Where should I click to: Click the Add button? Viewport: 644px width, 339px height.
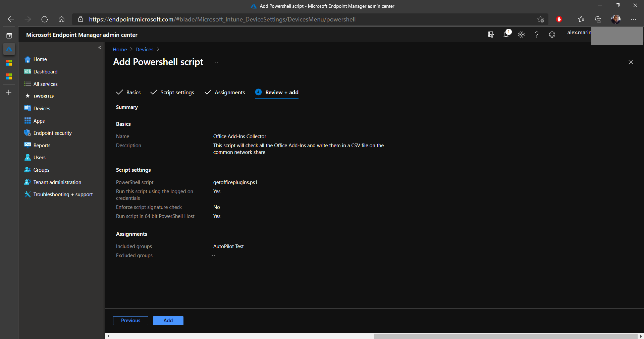pos(168,321)
